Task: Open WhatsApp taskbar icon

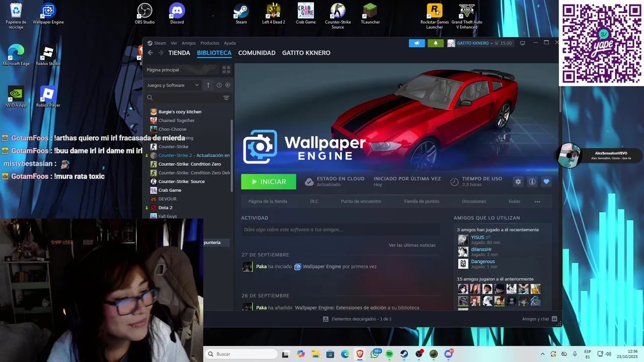Action: click(375, 354)
